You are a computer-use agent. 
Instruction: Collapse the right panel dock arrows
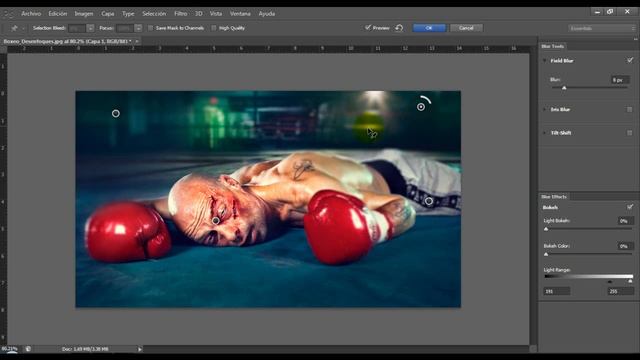[636, 39]
